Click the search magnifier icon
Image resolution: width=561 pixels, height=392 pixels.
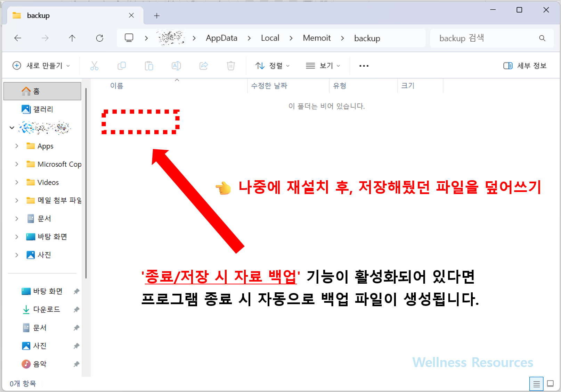542,38
